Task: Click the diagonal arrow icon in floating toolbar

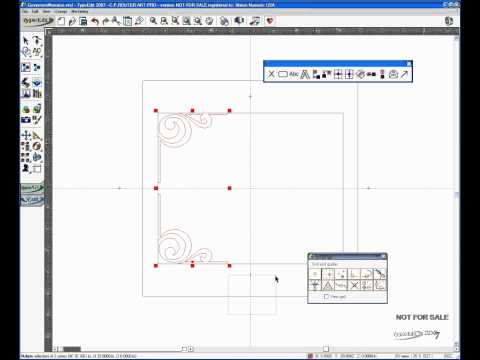Action: (404, 74)
